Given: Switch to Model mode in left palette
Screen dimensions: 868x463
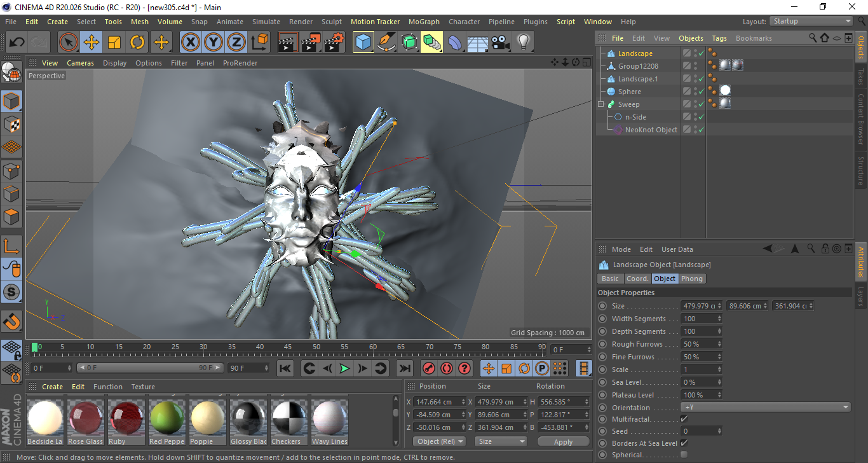Looking at the screenshot, I should click(x=11, y=101).
